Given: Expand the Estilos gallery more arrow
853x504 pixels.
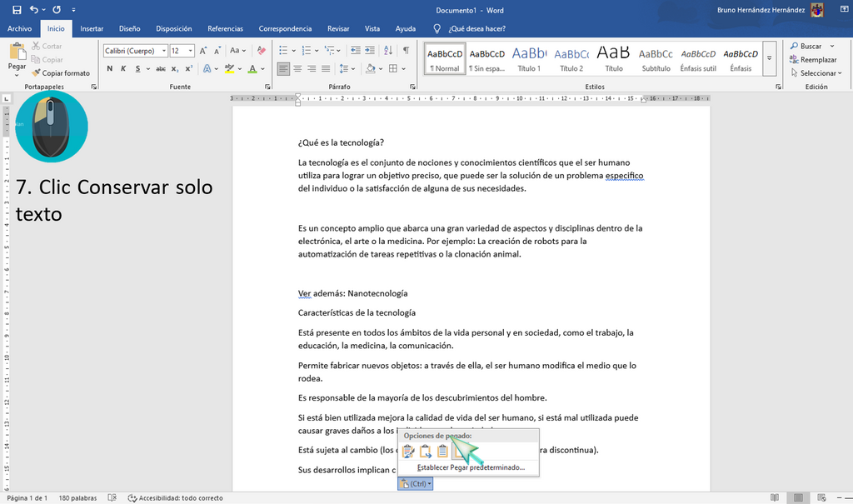Looking at the screenshot, I should 769,58.
